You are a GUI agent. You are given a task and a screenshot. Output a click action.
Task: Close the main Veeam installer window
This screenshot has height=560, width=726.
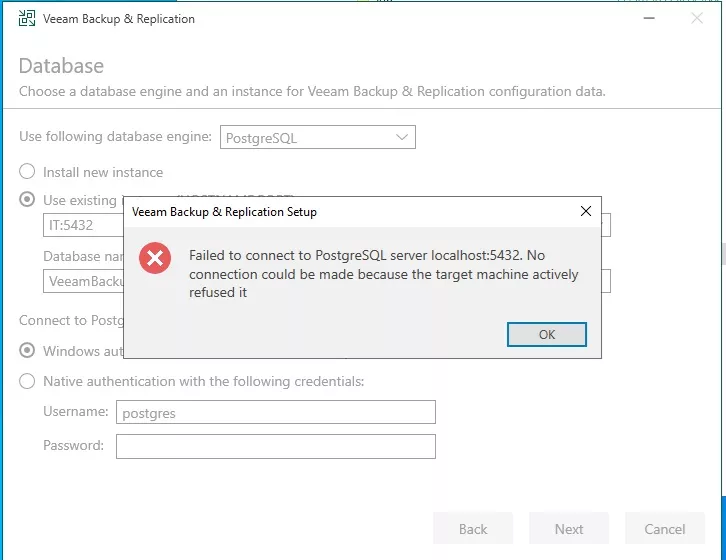[697, 19]
